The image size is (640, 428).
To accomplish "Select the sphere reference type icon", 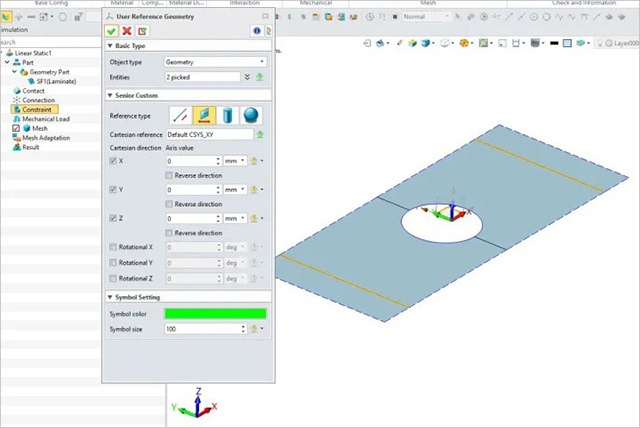I will pos(251,116).
